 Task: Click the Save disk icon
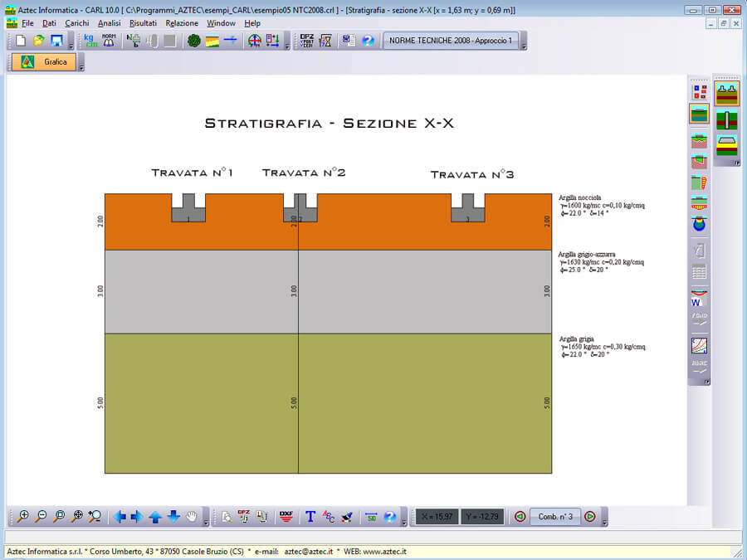pos(56,41)
